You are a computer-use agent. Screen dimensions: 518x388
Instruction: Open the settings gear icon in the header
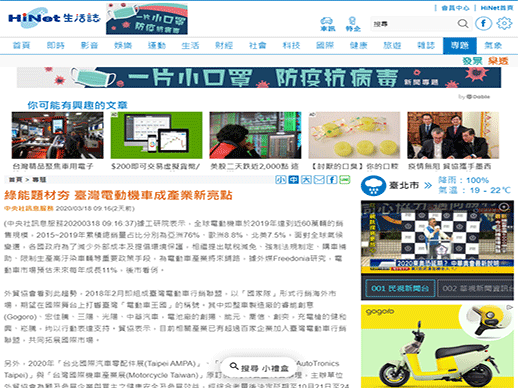pos(504,23)
